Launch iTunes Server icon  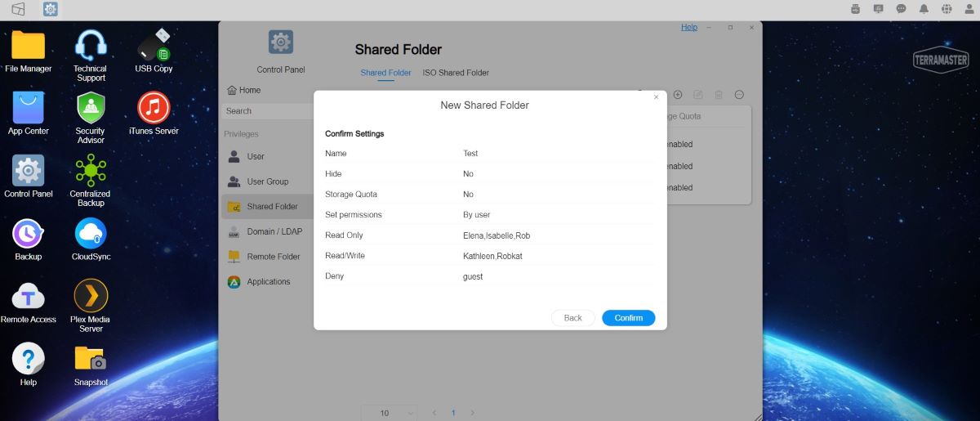(x=154, y=109)
